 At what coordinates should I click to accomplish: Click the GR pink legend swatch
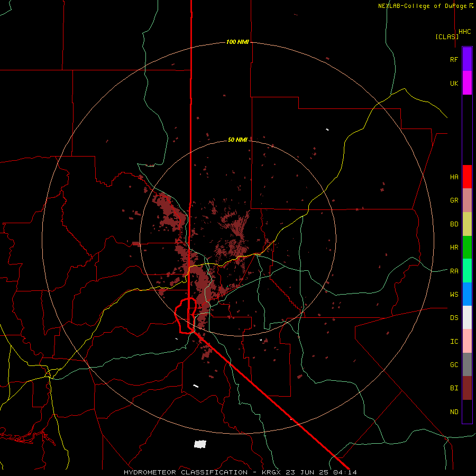click(467, 200)
